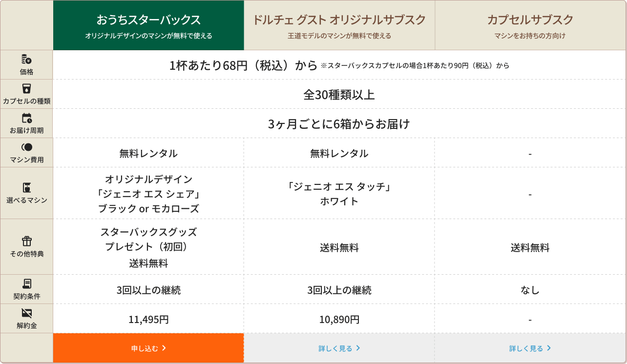Click 無料レンタル in the ドルチェ グスト column
The image size is (627, 364).
click(339, 153)
